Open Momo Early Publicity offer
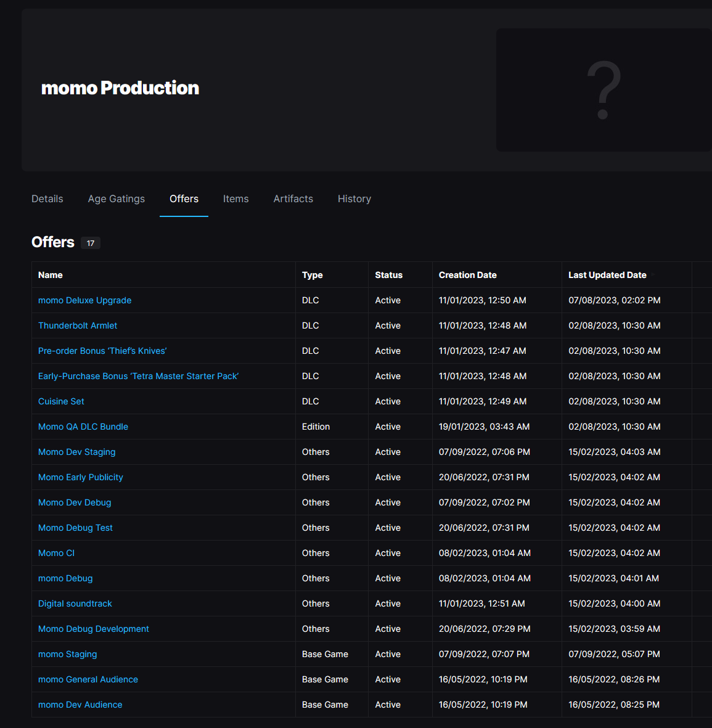712x728 pixels. point(80,477)
